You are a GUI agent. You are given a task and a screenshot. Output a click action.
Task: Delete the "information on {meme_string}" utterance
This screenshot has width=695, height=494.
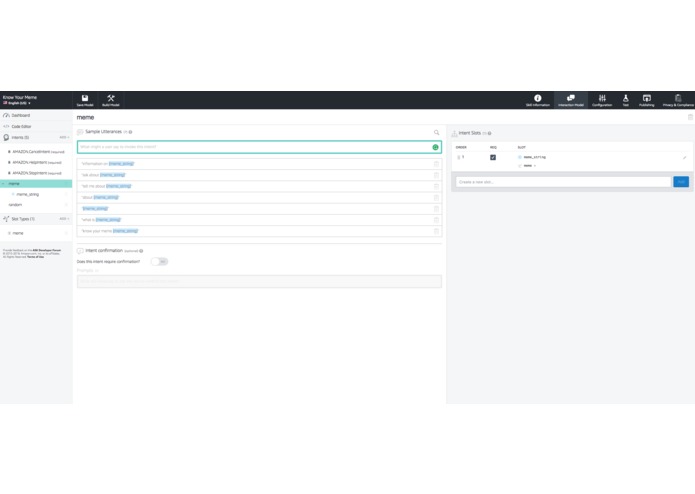tap(436, 164)
